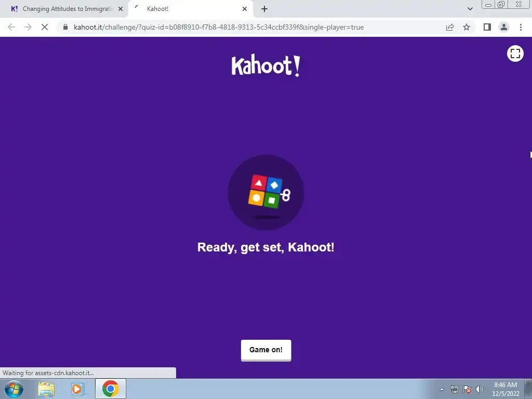532x399 pixels.
Task: Open the Windows Start menu
Action: pyautogui.click(x=14, y=389)
